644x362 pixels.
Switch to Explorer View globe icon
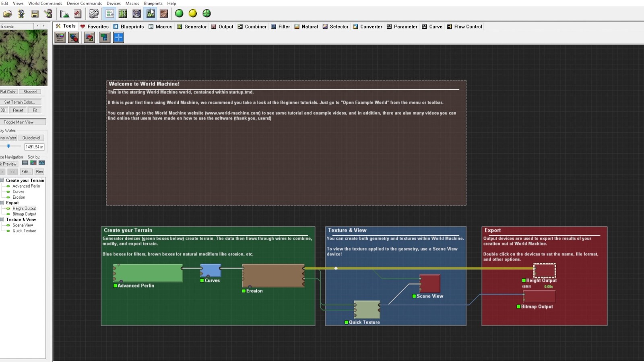coord(137,14)
